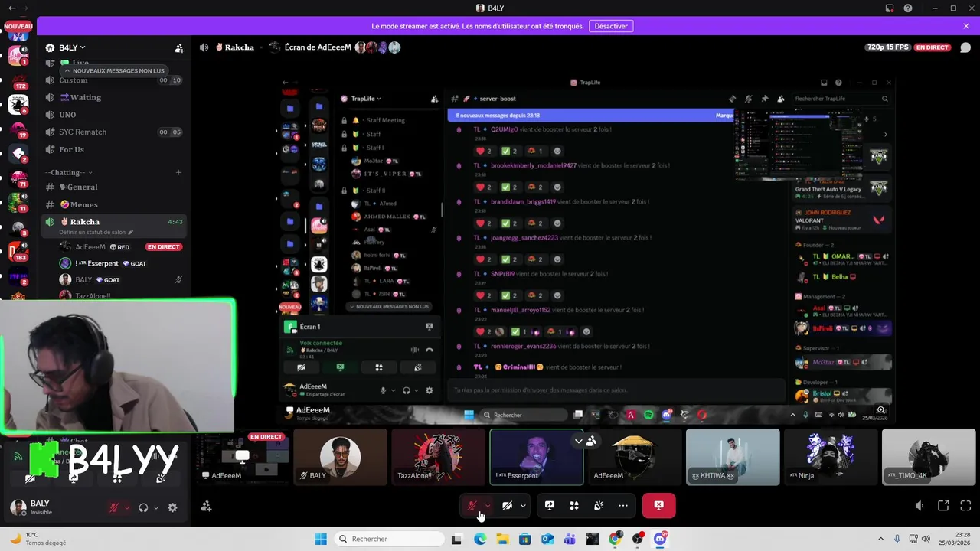The image size is (980, 551).
Task: Join the For Us voice channel
Action: (114, 149)
